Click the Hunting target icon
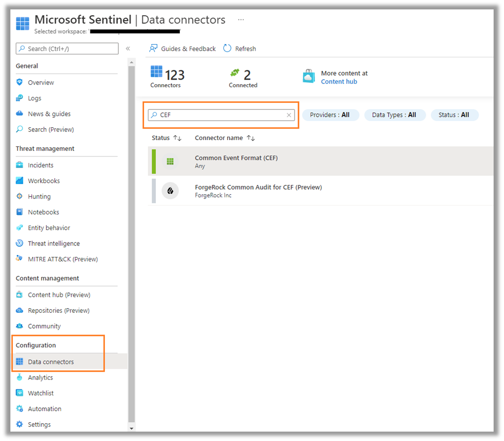This screenshot has height=441, width=504. [x=20, y=196]
